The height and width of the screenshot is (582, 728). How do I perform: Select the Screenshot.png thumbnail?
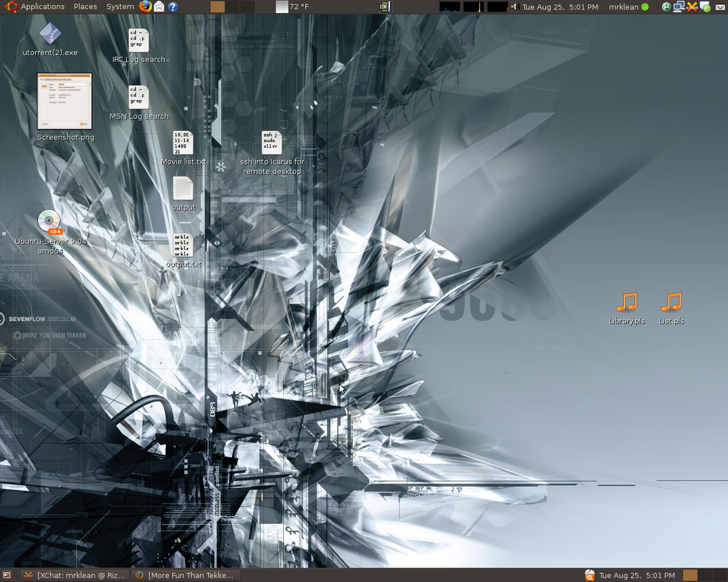point(64,101)
